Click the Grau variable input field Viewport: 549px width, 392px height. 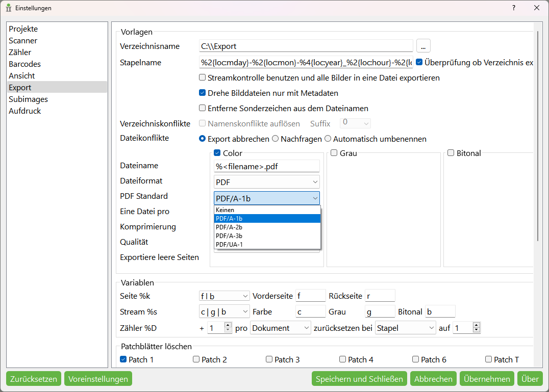pyautogui.click(x=380, y=311)
